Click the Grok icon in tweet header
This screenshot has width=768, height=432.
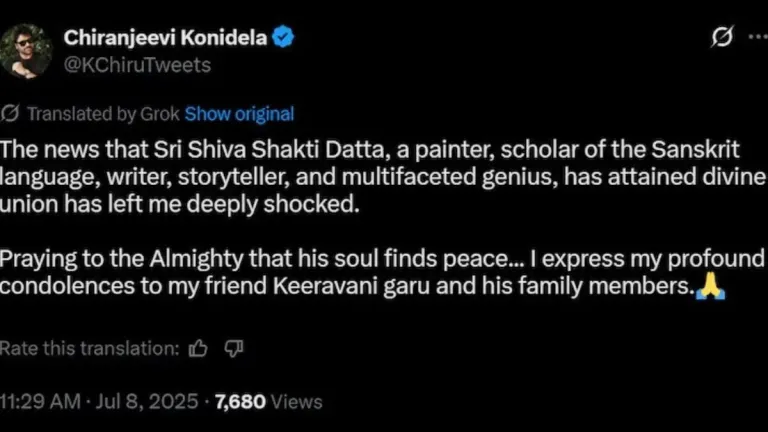point(721,38)
